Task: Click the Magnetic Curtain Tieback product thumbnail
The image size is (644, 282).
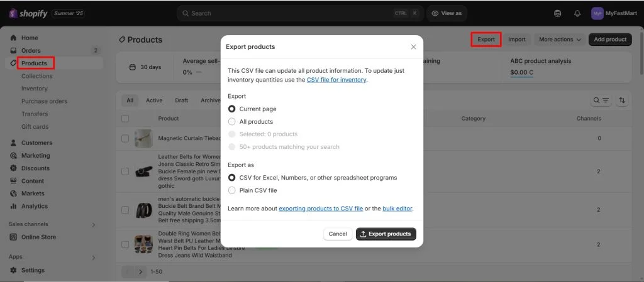Action: 143,139
